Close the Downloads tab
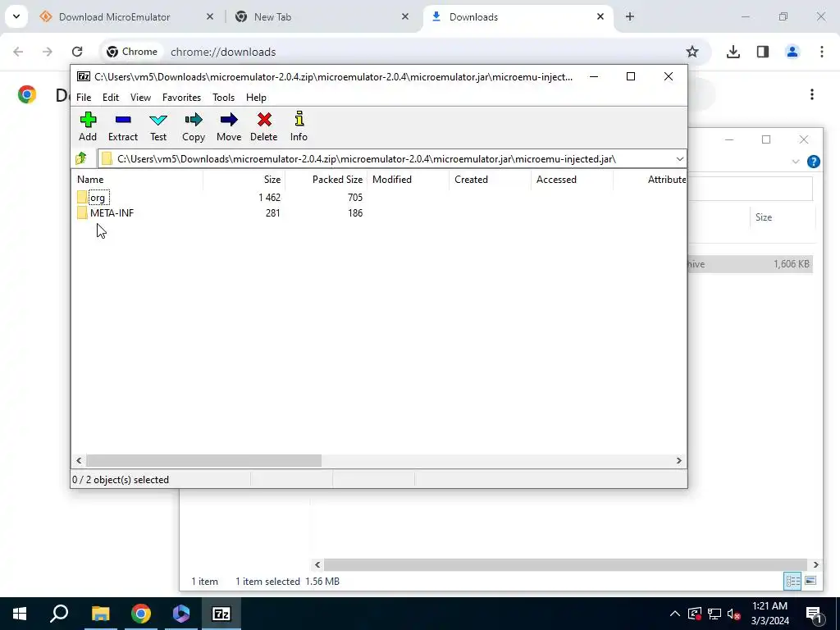 [x=600, y=17]
